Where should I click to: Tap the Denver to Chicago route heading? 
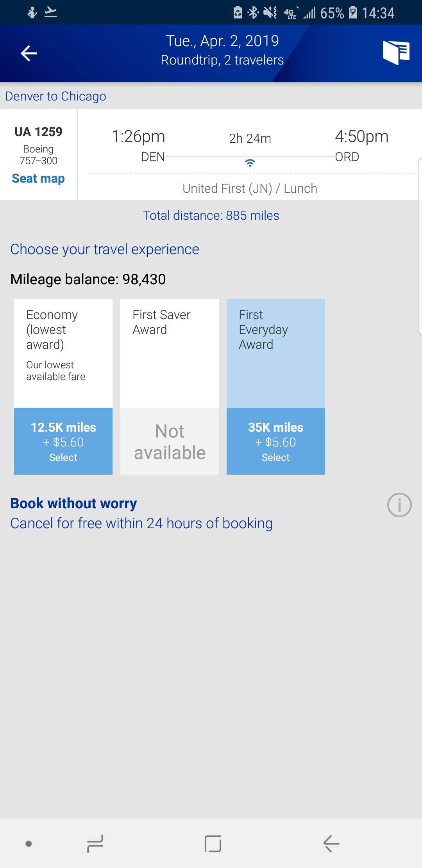click(56, 96)
